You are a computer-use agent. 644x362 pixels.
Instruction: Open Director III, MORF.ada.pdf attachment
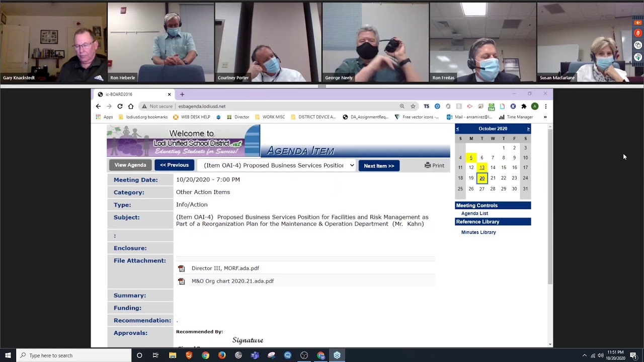point(225,268)
